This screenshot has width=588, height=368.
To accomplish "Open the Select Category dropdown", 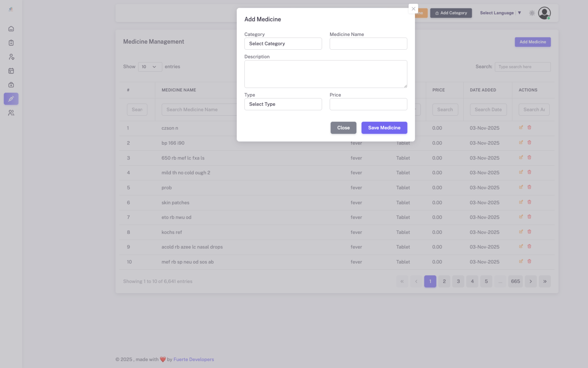I will pyautogui.click(x=283, y=44).
